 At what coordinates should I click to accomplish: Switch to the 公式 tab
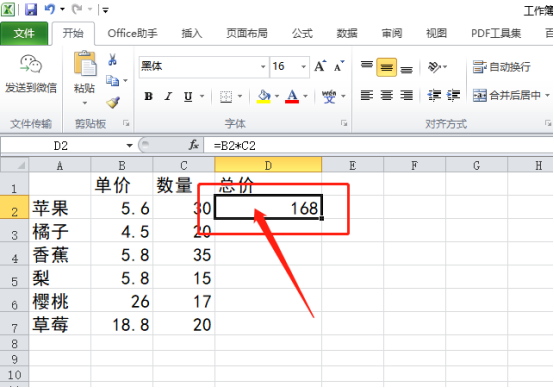pos(302,33)
